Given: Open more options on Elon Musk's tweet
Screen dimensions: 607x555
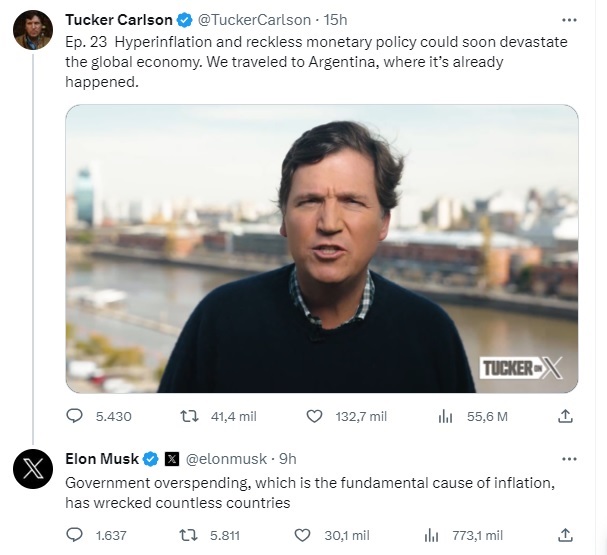Looking at the screenshot, I should point(569,458).
